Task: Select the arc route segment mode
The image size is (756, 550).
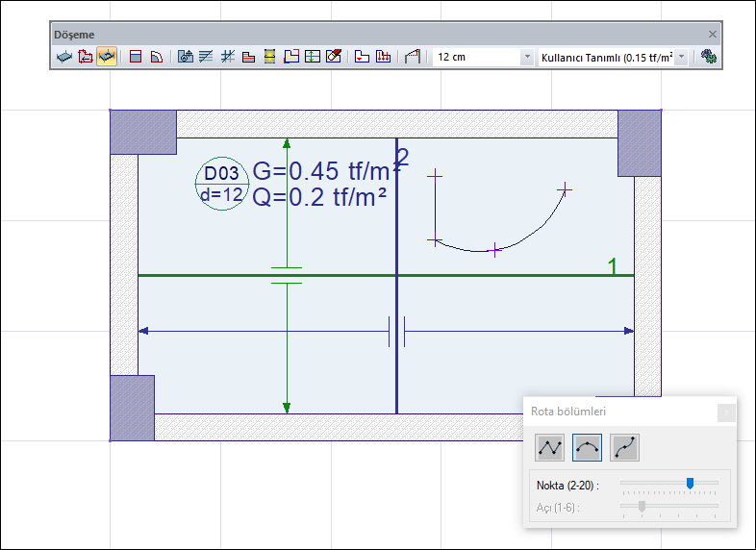Action: [587, 447]
